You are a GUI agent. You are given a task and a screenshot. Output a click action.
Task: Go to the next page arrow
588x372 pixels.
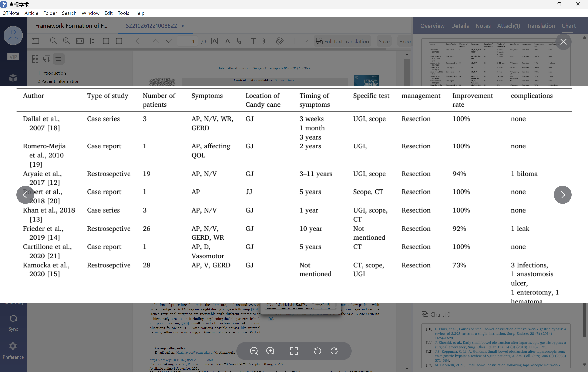click(169, 41)
